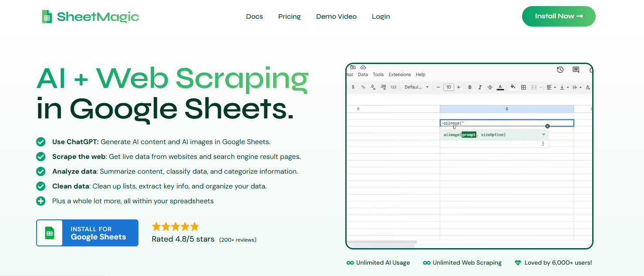The image size is (644, 276).
Task: Format as currency with dollar icon
Action: click(x=353, y=87)
